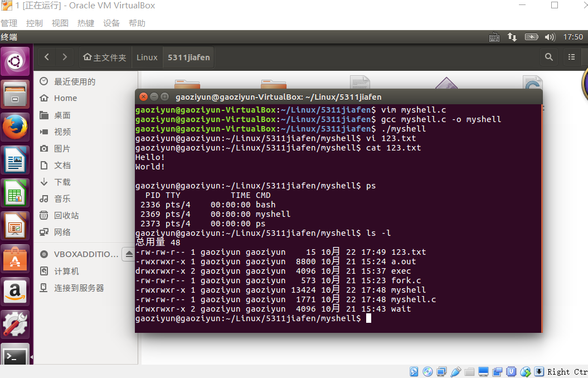Open 下载 folder in sidebar
Image resolution: width=588 pixels, height=378 pixels.
coord(86,182)
